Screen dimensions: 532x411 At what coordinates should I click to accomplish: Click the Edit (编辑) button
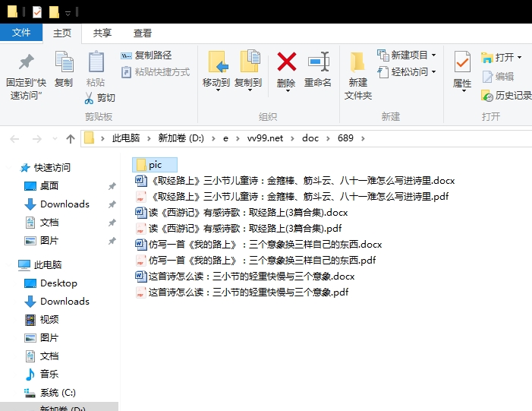point(498,77)
